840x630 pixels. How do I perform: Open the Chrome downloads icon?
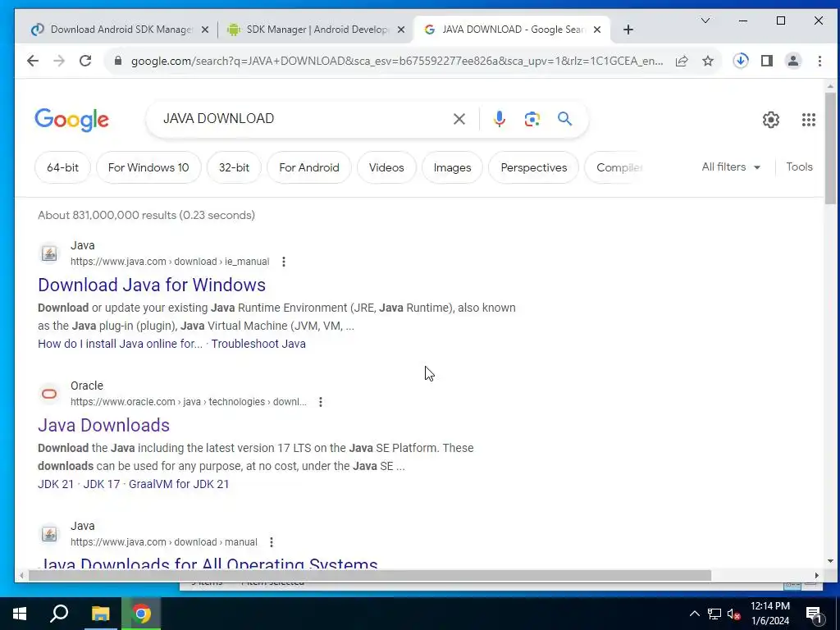[741, 61]
